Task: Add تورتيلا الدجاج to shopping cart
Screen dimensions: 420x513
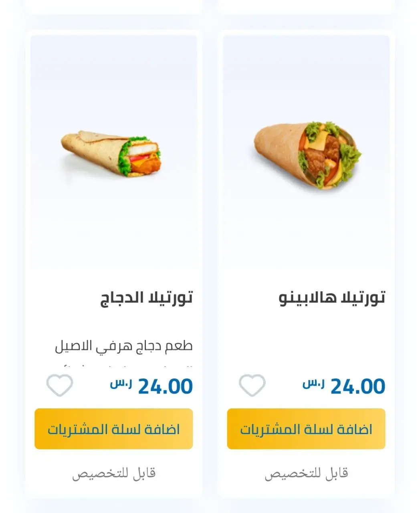Action: pos(114,429)
